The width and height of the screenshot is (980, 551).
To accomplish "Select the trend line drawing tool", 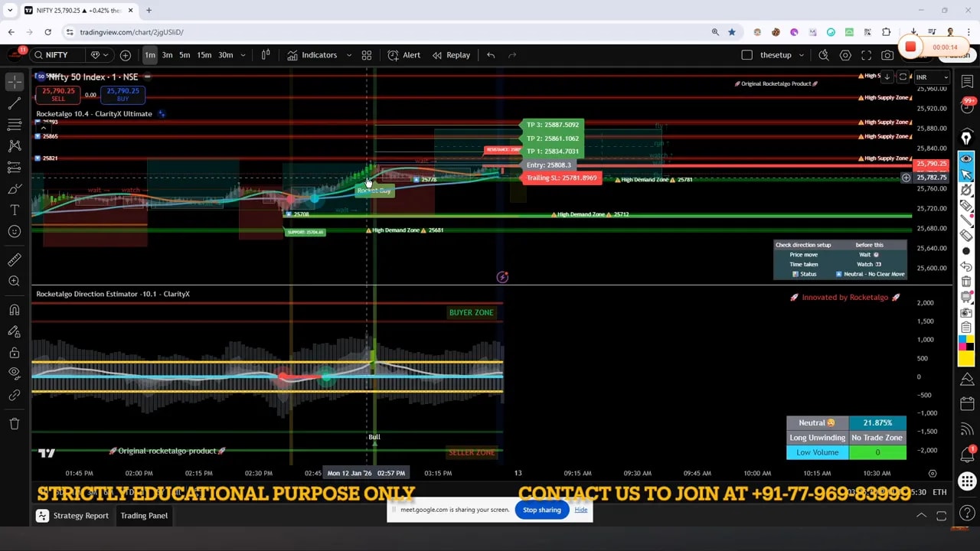I will click(14, 103).
